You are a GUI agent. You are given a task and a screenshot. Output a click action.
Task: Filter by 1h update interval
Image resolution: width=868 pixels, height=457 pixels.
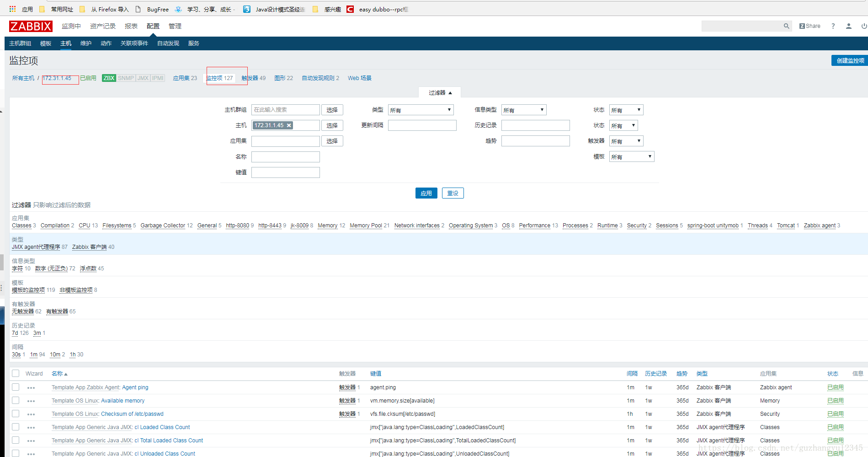[73, 355]
